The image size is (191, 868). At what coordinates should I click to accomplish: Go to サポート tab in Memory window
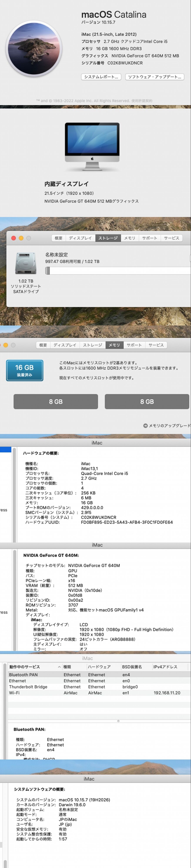click(134, 345)
